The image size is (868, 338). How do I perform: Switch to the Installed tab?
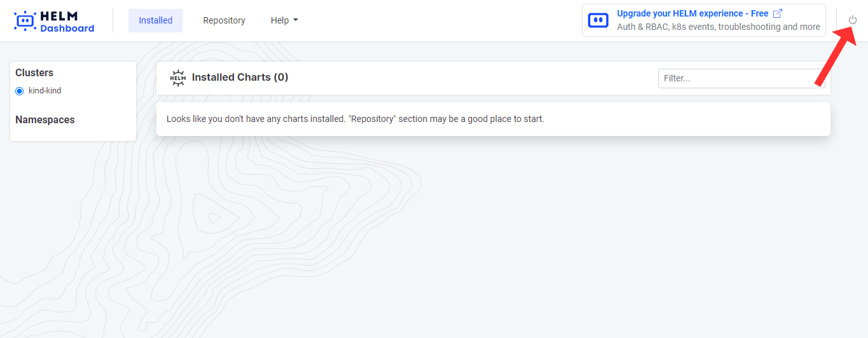click(x=155, y=20)
